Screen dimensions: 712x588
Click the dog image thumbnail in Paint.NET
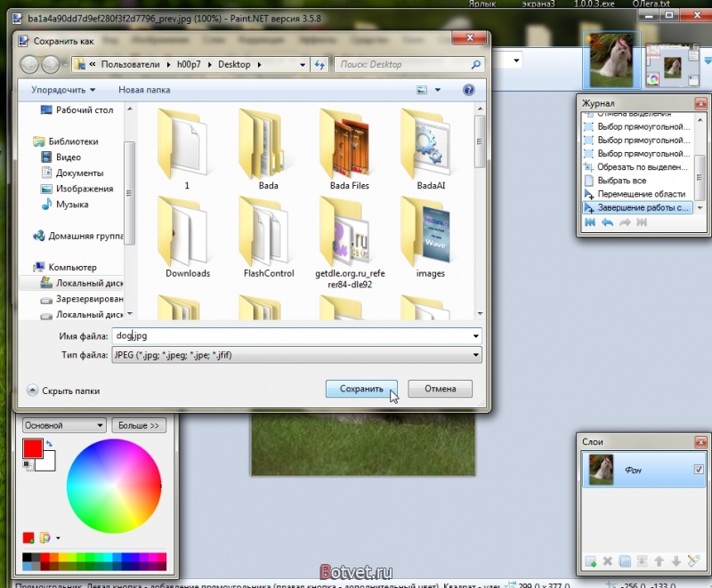611,60
